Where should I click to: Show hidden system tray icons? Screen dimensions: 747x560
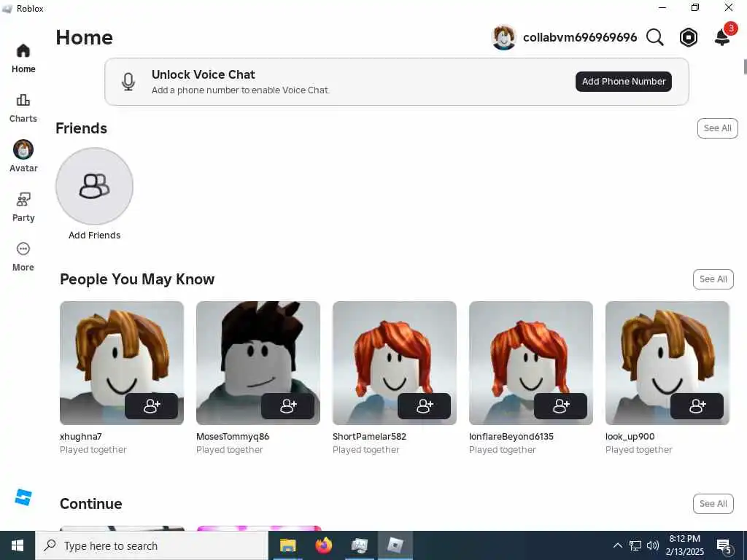click(617, 545)
